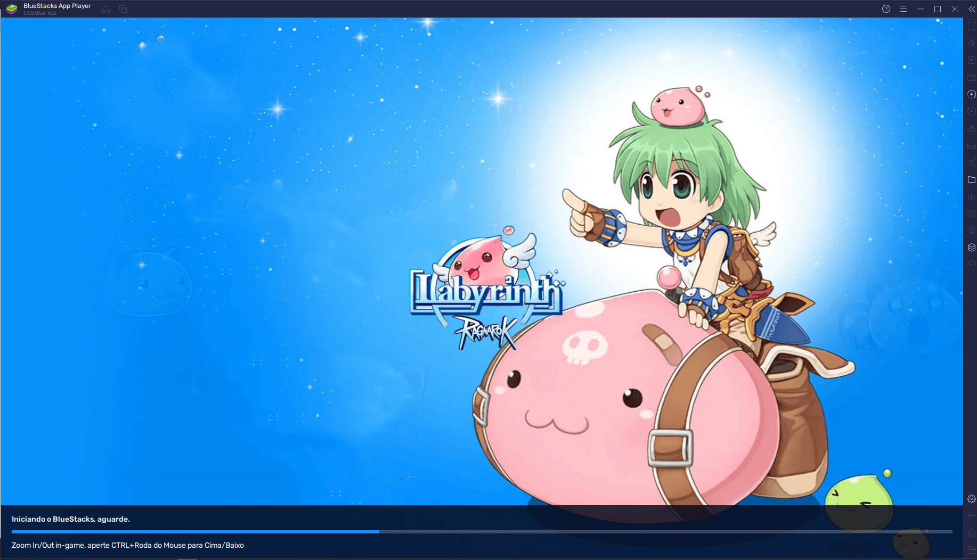
Task: Open the memory trim icon in the sidebar
Action: [x=972, y=128]
